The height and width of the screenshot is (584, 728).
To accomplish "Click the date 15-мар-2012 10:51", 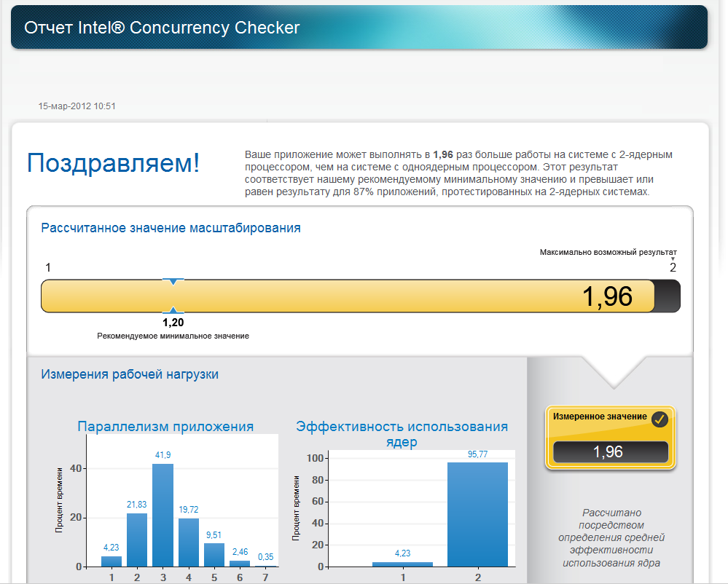I will (77, 106).
